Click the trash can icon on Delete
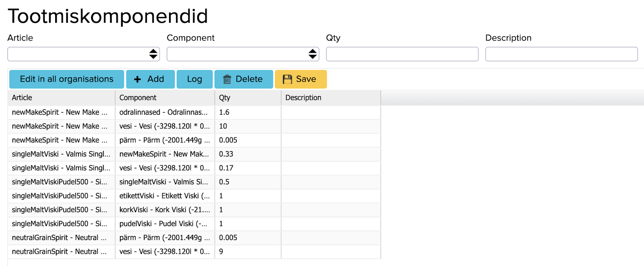 point(227,79)
